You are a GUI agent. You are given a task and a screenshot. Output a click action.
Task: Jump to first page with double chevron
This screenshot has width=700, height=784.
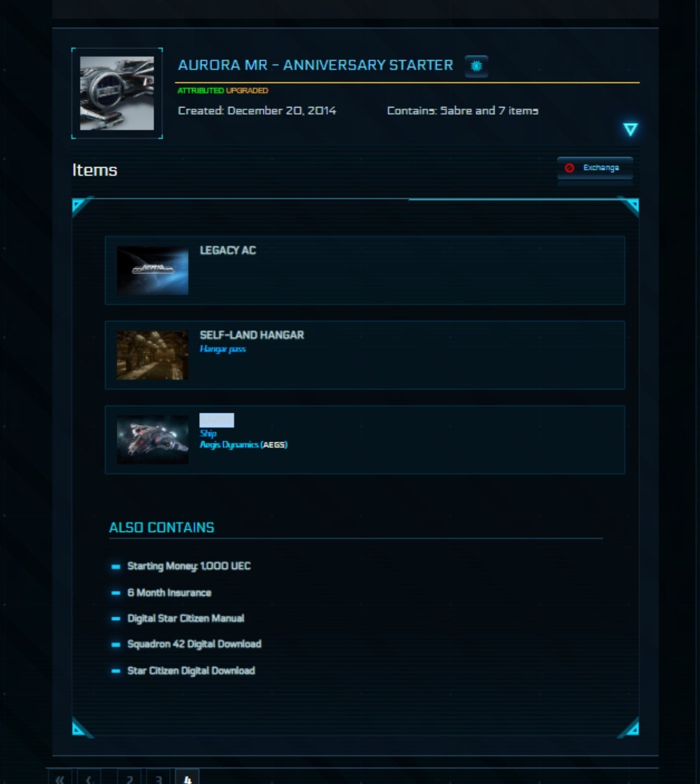click(60, 777)
